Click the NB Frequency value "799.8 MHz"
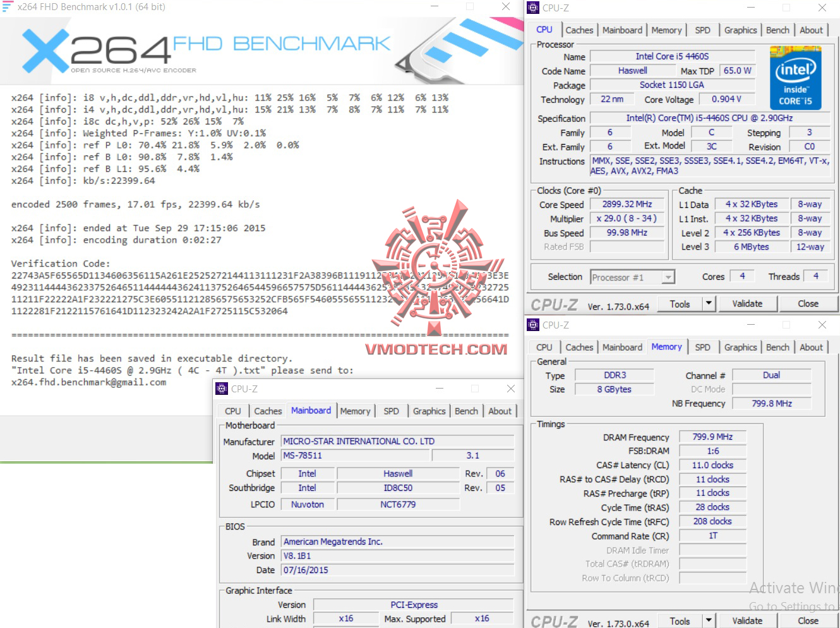Viewport: 840px width, 628px height. pyautogui.click(x=771, y=404)
